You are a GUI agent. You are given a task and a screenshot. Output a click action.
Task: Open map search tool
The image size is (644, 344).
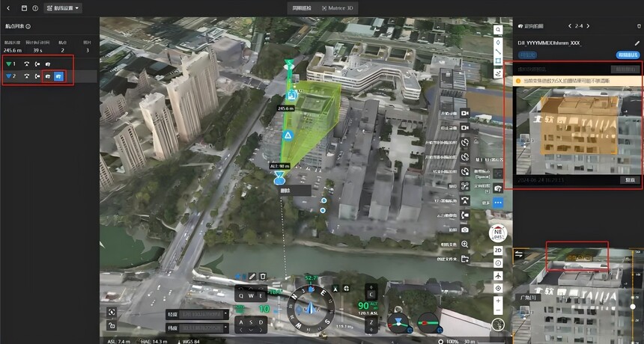point(498,29)
